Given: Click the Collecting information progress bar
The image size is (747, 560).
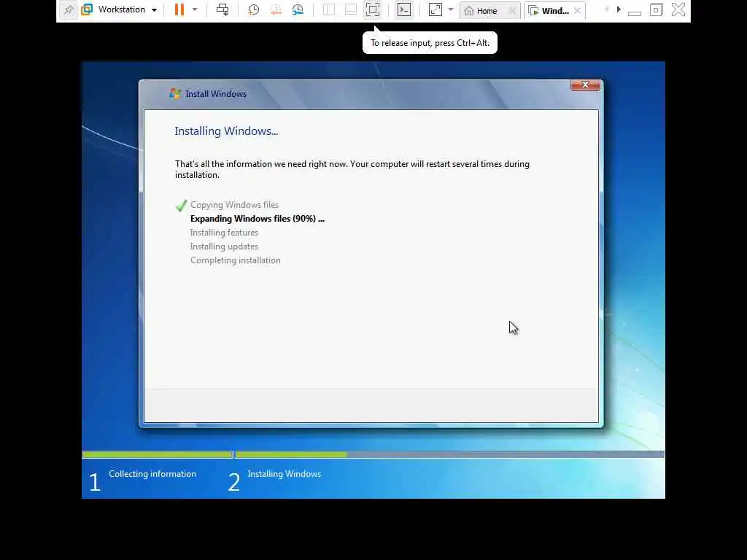Looking at the screenshot, I should pos(158,455).
